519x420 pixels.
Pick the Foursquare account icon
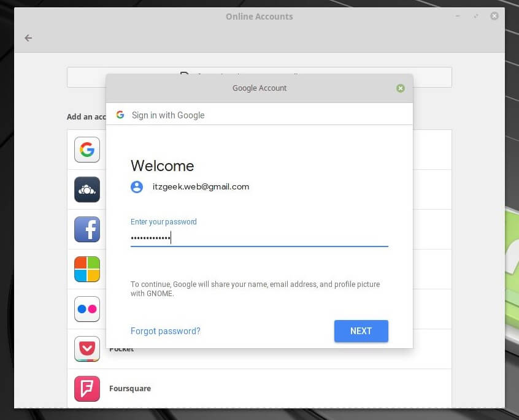click(87, 389)
